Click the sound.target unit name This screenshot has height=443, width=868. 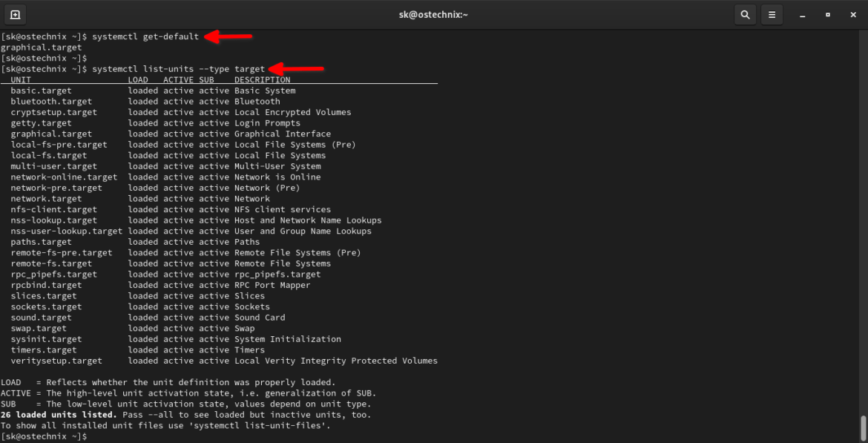[42, 318]
